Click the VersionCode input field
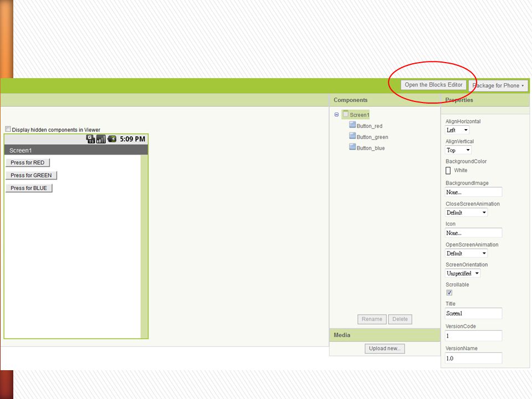This screenshot has width=532, height=399. point(473,336)
